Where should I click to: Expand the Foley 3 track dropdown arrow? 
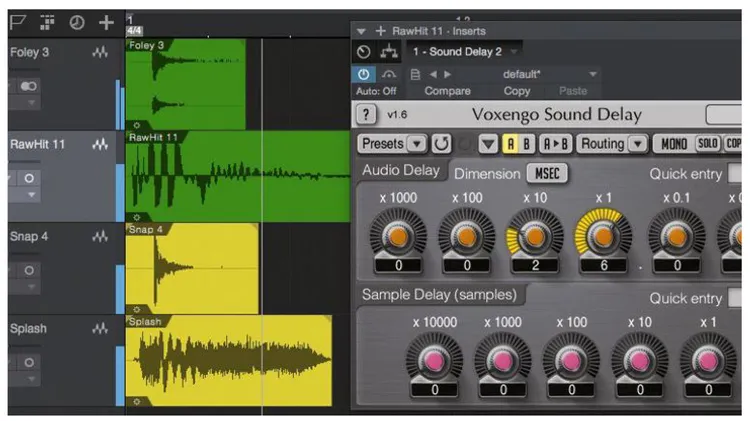click(x=32, y=103)
